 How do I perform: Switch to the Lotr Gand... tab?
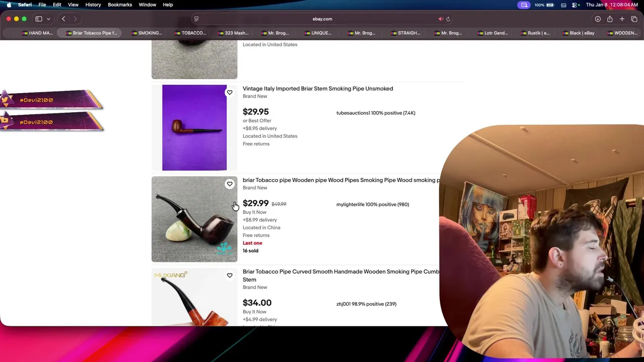click(493, 33)
